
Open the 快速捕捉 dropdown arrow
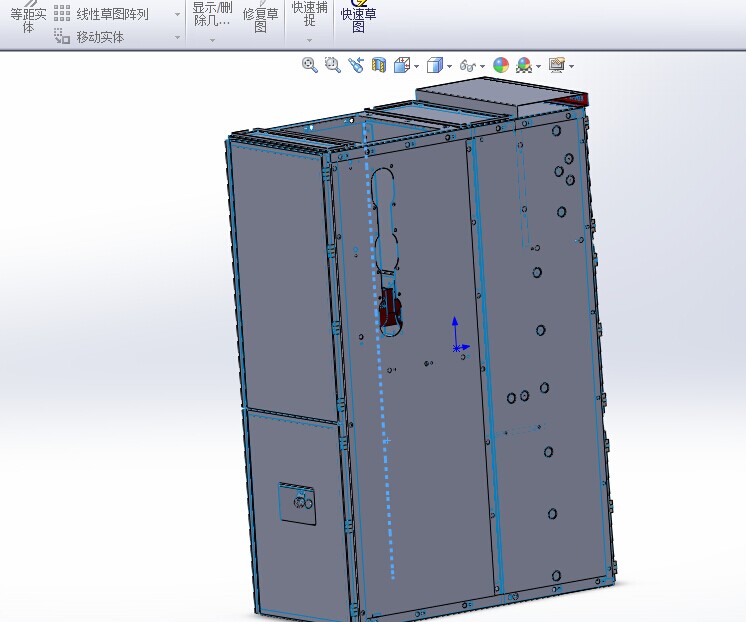pos(310,40)
